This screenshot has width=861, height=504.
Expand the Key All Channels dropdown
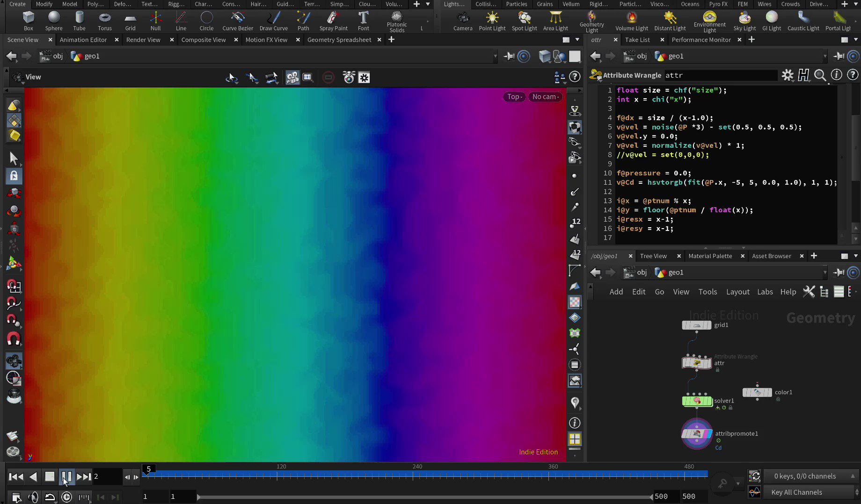(x=856, y=492)
